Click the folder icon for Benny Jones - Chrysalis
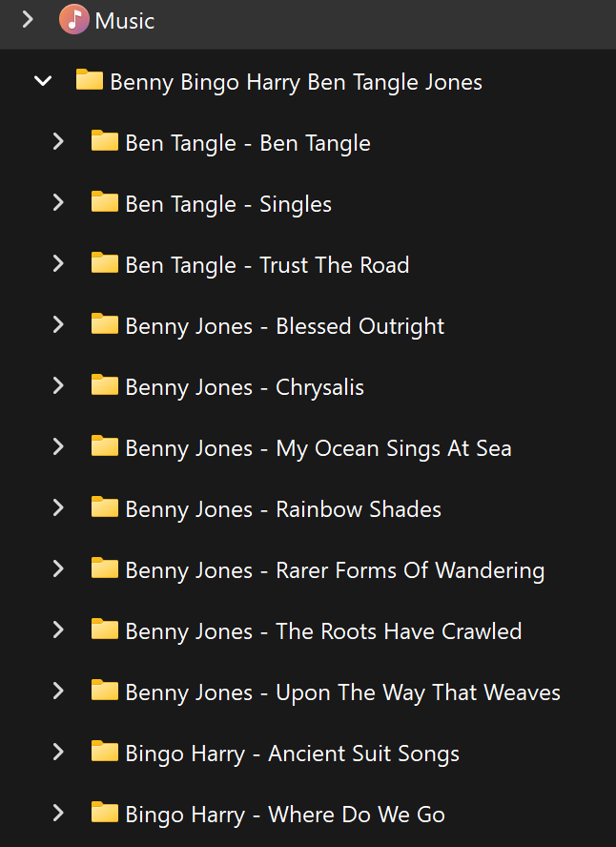This screenshot has width=616, height=847. click(x=105, y=386)
